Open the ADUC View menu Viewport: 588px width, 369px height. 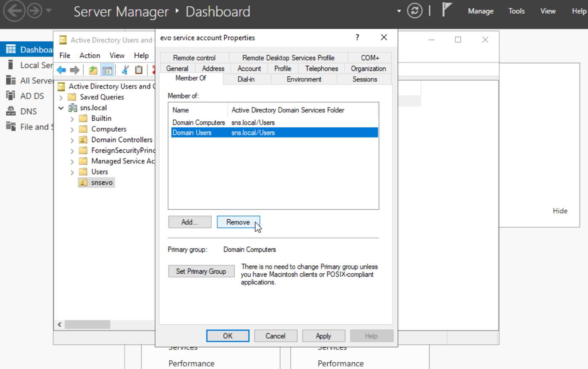click(117, 55)
